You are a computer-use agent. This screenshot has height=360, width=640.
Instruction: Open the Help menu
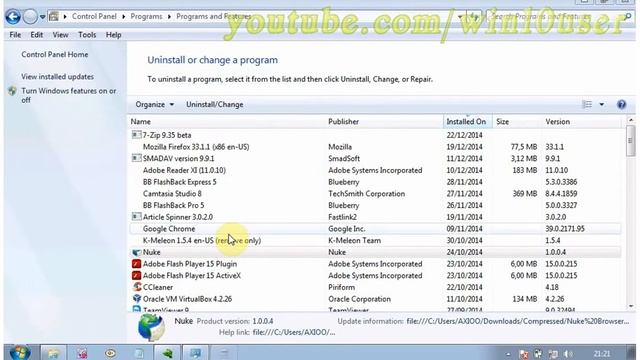point(113,35)
